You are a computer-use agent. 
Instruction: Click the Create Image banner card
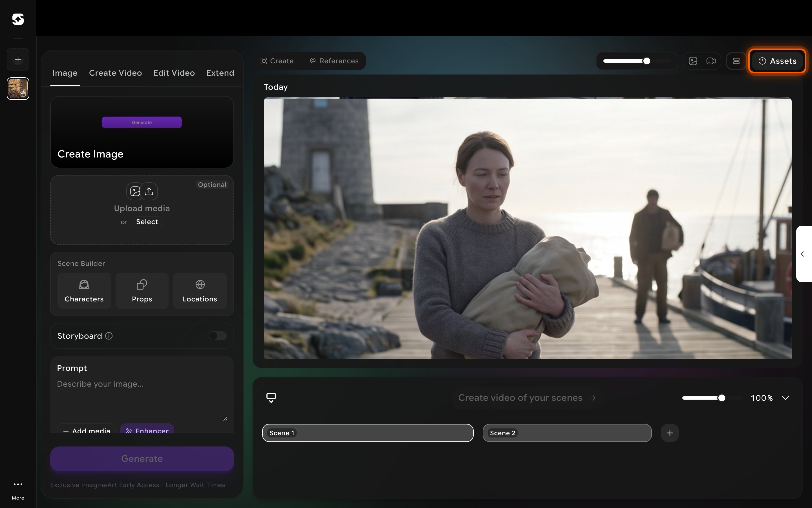[x=142, y=132]
